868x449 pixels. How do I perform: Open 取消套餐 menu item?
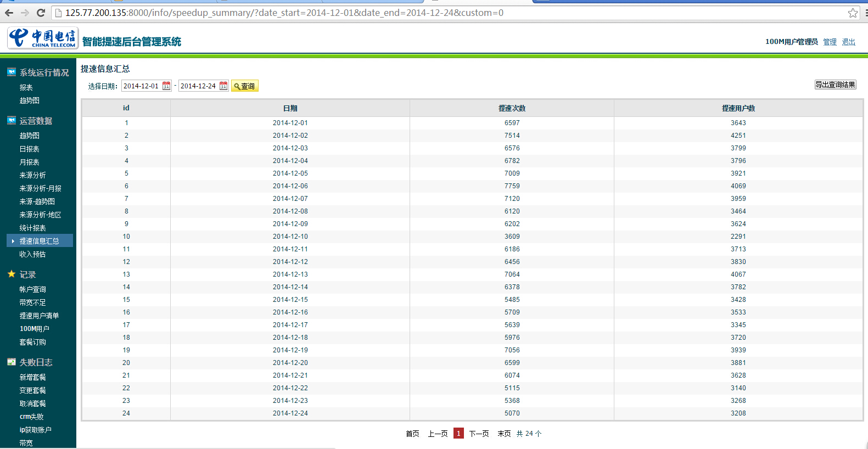pos(32,403)
